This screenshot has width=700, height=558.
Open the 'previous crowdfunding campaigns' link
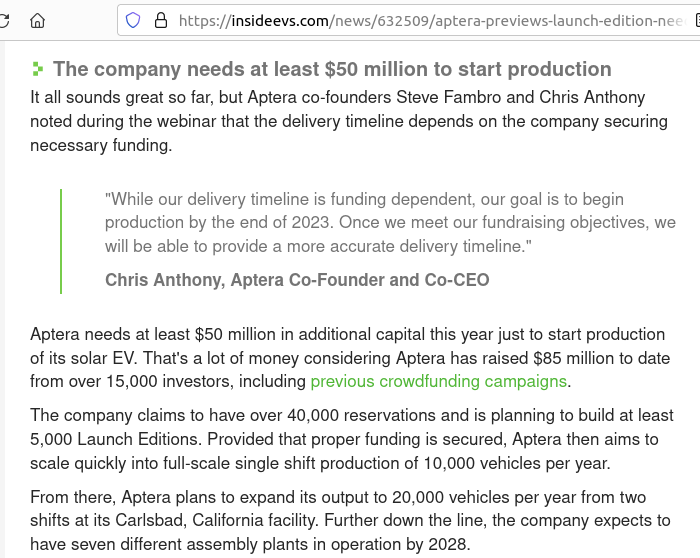point(438,381)
